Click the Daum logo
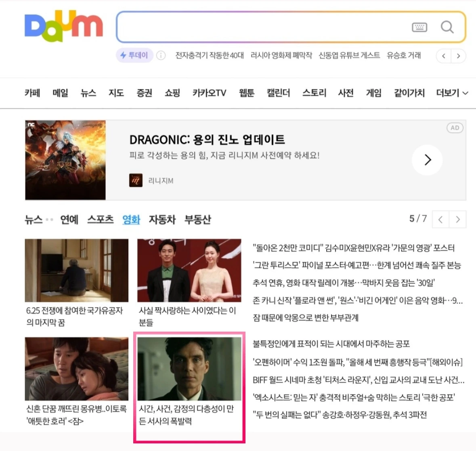This screenshot has width=476, height=451. [64, 26]
